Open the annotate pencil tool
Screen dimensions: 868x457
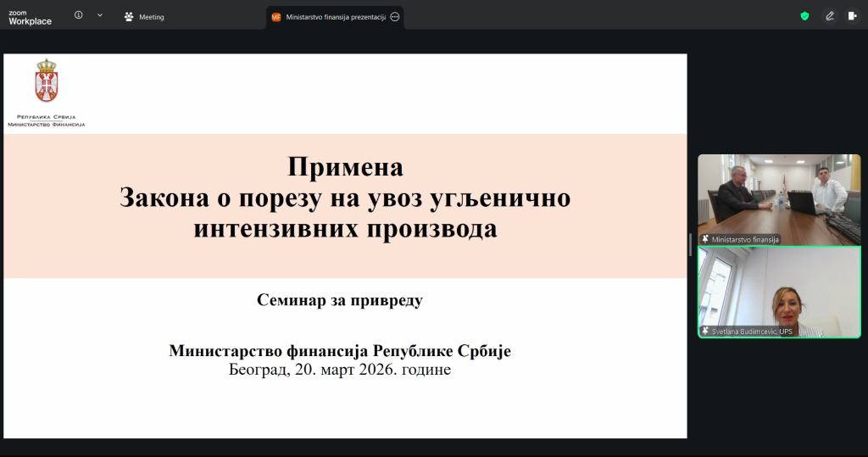[x=830, y=16]
